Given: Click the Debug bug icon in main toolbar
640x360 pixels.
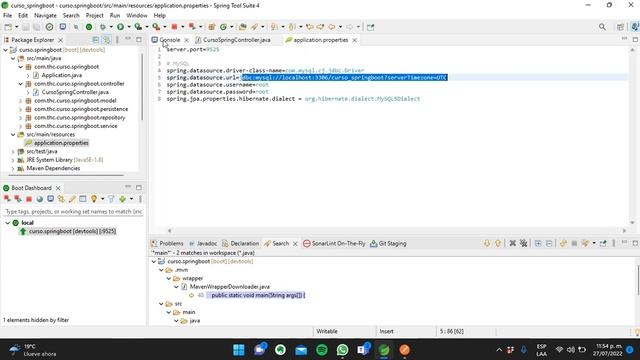Looking at the screenshot, I should click(102, 27).
